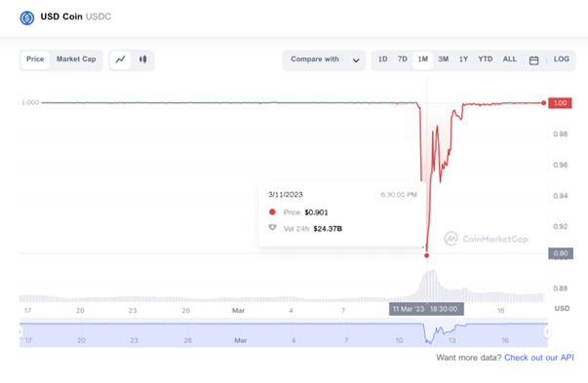Select the Price view toggle
Screen dimensions: 588x383
click(x=35, y=59)
